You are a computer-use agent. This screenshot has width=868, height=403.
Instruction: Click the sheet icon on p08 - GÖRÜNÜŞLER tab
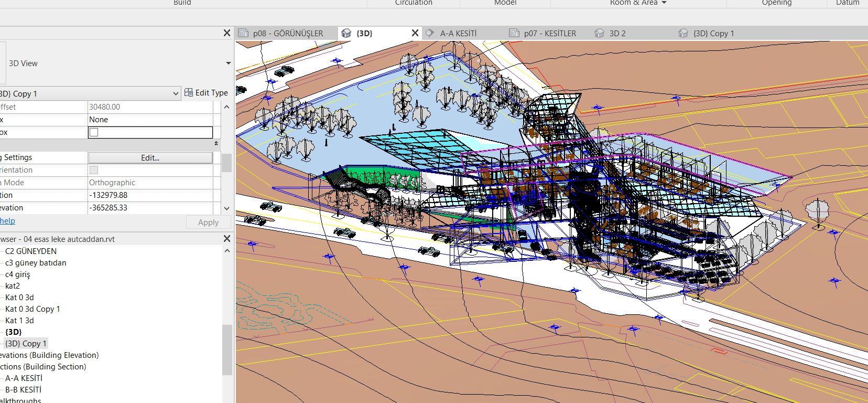coord(243,33)
